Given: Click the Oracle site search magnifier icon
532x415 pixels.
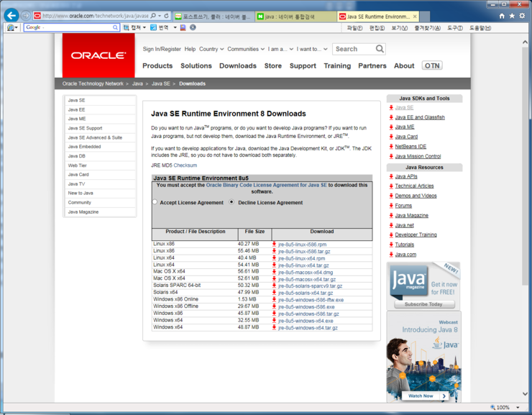Looking at the screenshot, I should point(380,49).
